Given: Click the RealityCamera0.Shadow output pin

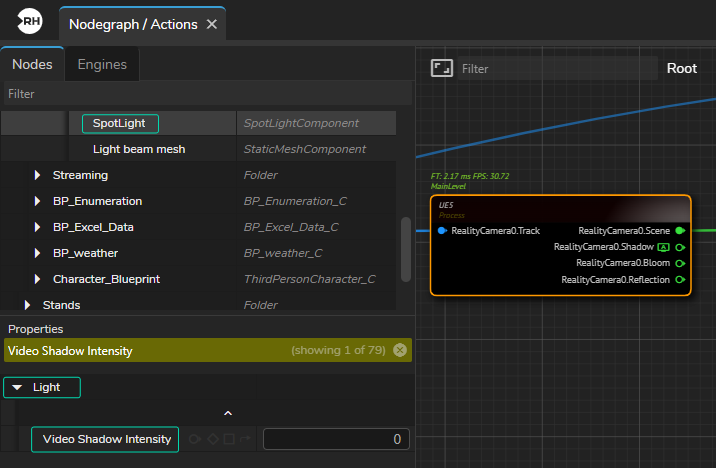Looking at the screenshot, I should [680, 247].
